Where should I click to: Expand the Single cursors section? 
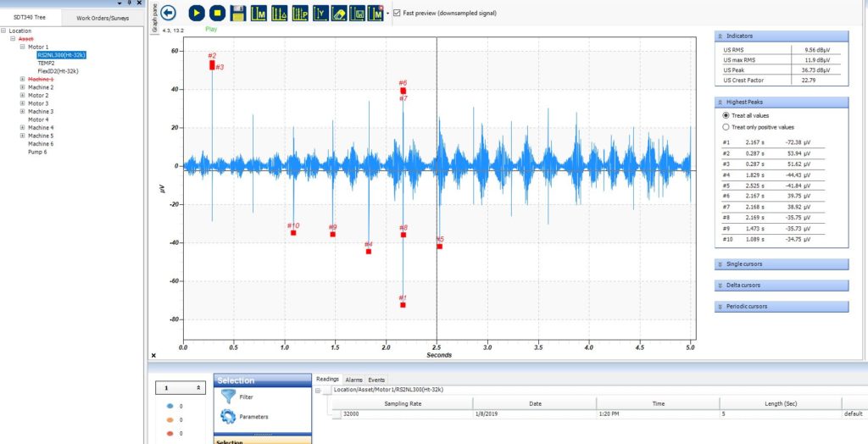click(781, 264)
